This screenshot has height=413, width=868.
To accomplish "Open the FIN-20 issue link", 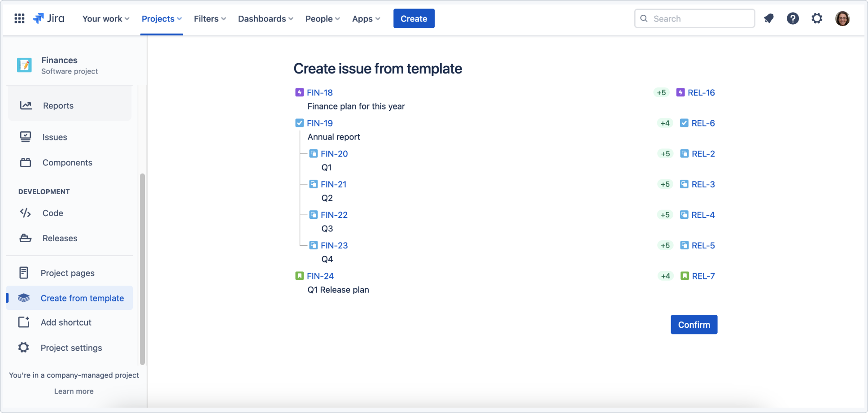I will [x=334, y=153].
